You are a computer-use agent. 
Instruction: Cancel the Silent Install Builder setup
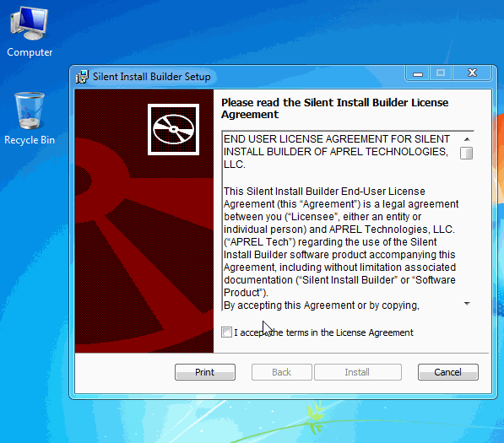[x=448, y=372]
